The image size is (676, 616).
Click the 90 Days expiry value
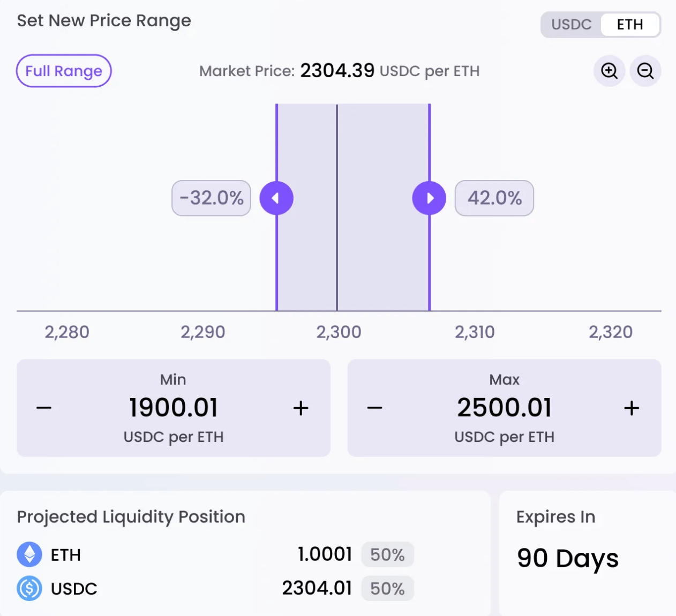(567, 558)
